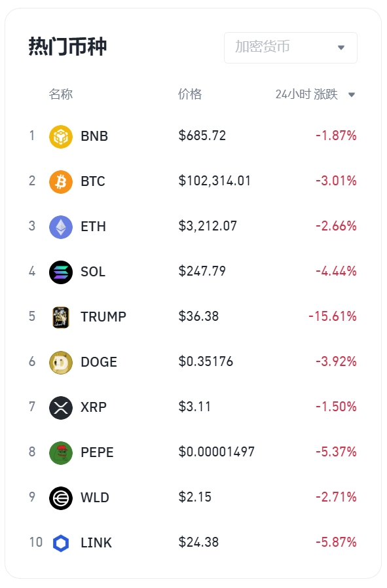387x588 pixels.
Task: Open the 加密货币 category dropdown
Action: coord(291,48)
